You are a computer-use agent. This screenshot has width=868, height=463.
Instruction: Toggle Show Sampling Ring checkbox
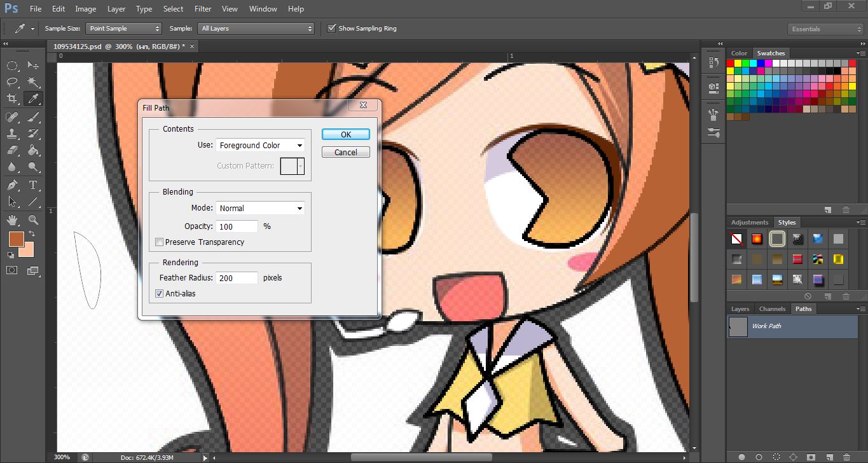coord(331,28)
